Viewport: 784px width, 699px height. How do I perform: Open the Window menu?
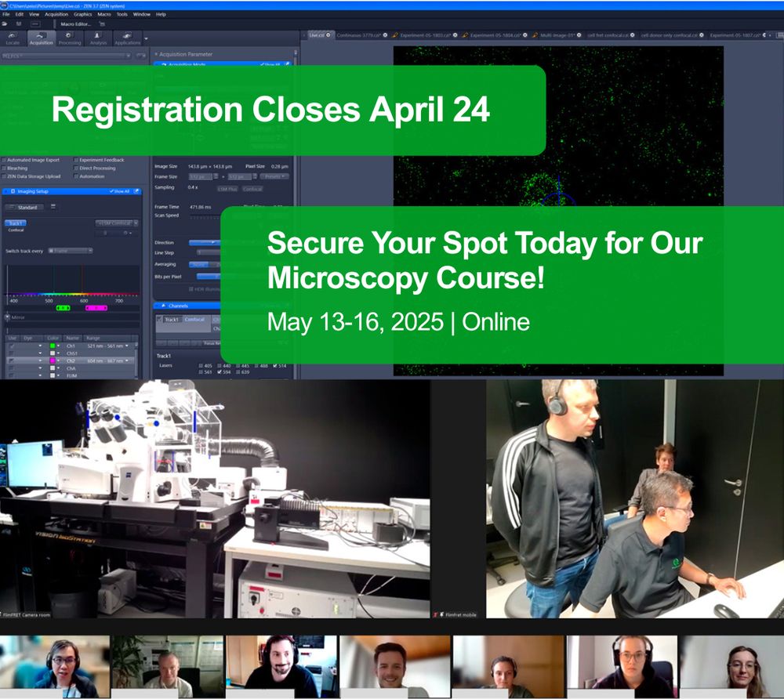click(141, 14)
